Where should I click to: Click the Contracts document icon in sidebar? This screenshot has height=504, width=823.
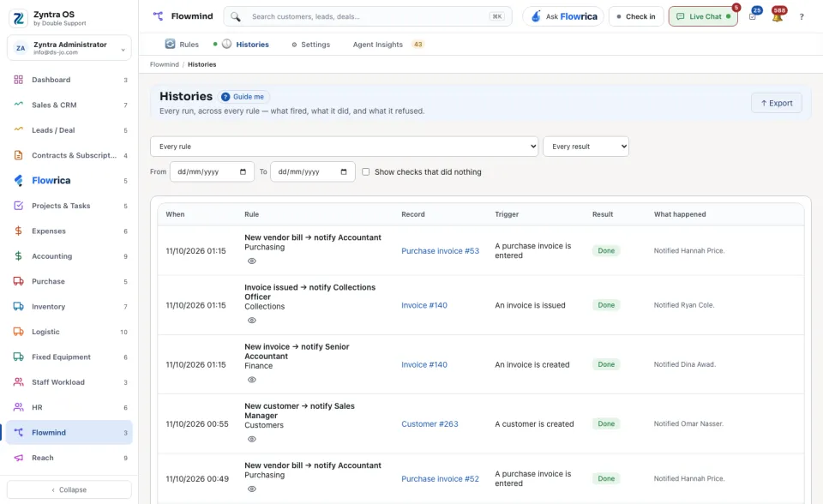point(18,155)
